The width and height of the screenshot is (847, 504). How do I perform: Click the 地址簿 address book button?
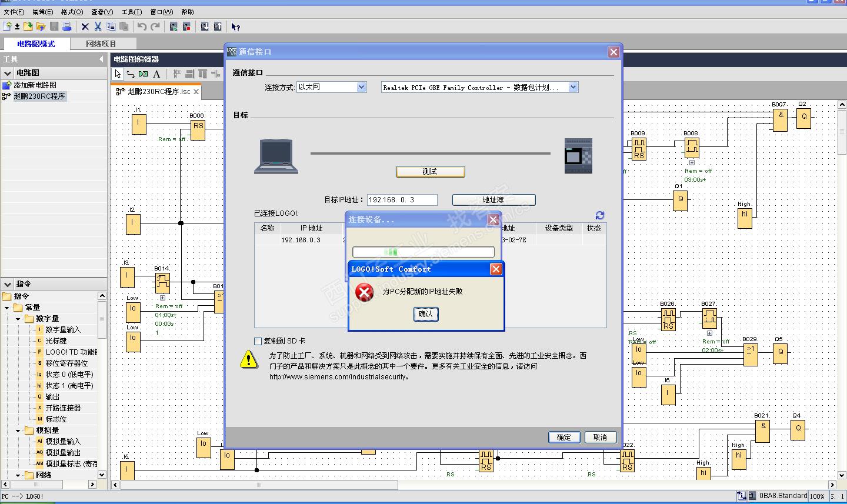493,200
